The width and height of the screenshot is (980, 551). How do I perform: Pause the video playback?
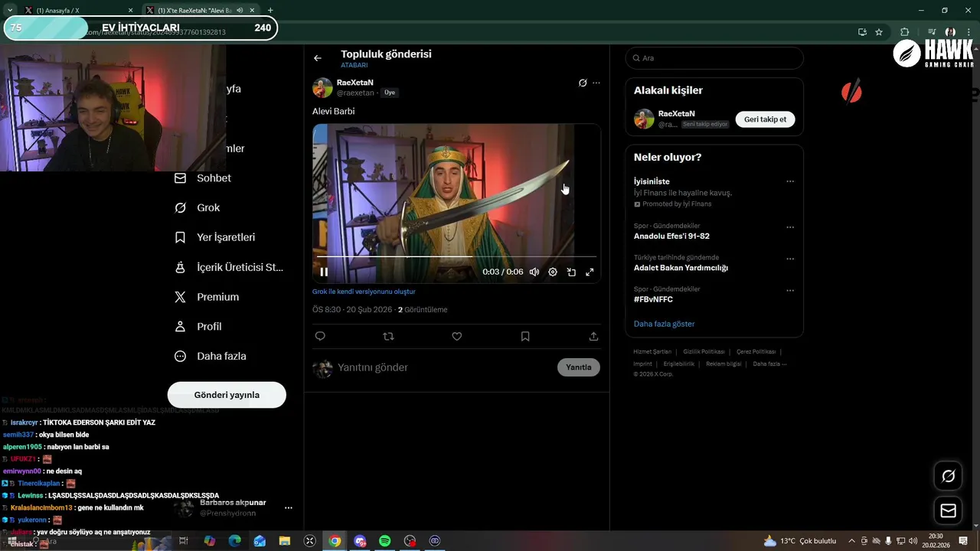point(324,272)
